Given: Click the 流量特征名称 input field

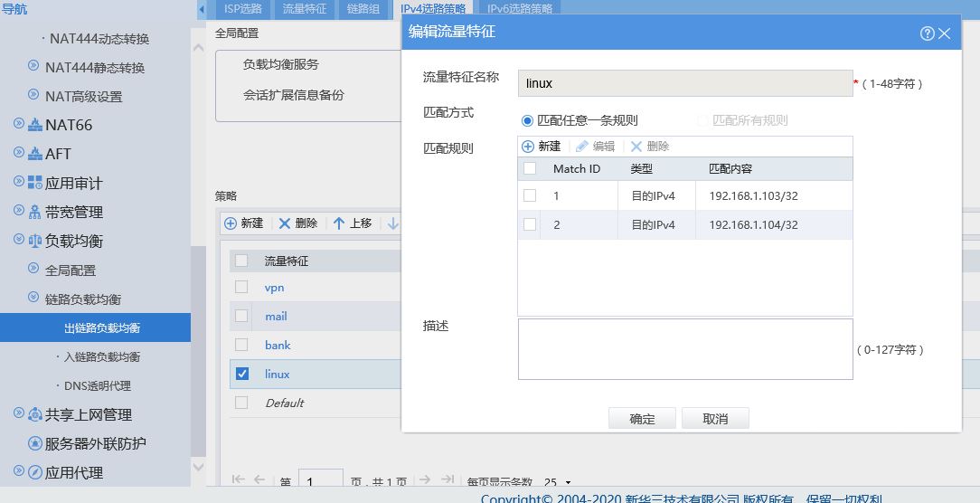Looking at the screenshot, I should tap(685, 83).
